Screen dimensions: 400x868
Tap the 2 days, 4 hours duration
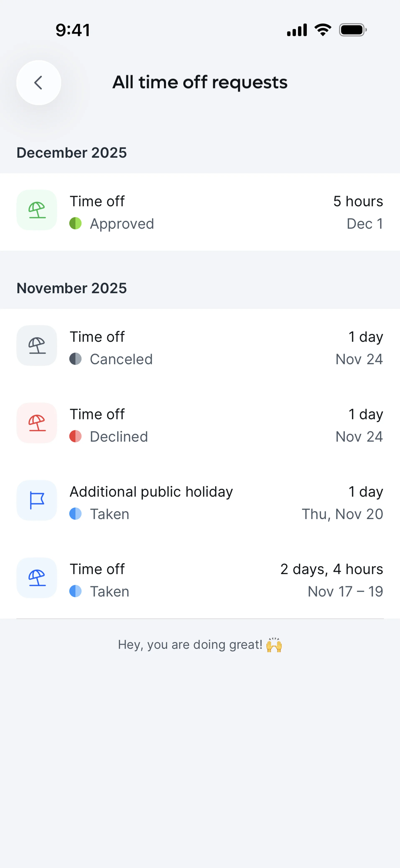[332, 569]
